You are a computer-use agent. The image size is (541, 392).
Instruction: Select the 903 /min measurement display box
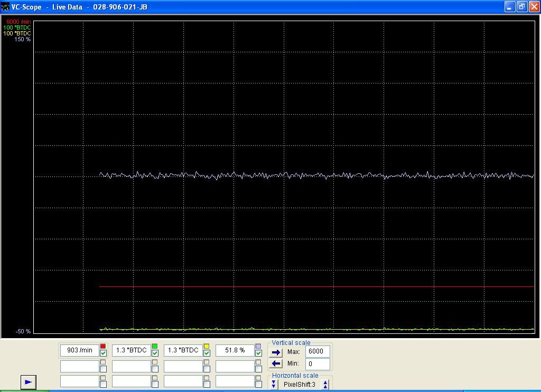[x=79, y=350]
